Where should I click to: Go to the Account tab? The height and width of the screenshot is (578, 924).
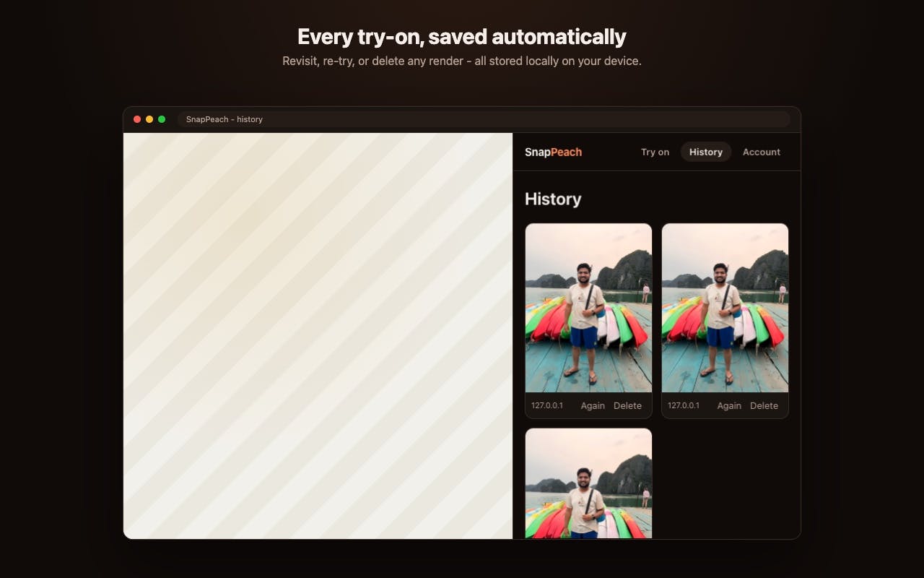click(x=762, y=152)
